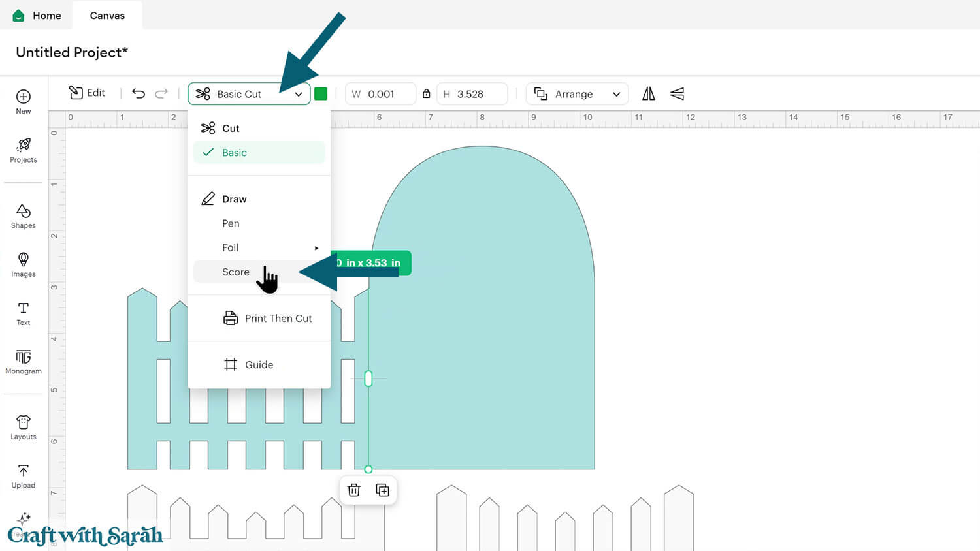Click the Upload icon

point(24,475)
